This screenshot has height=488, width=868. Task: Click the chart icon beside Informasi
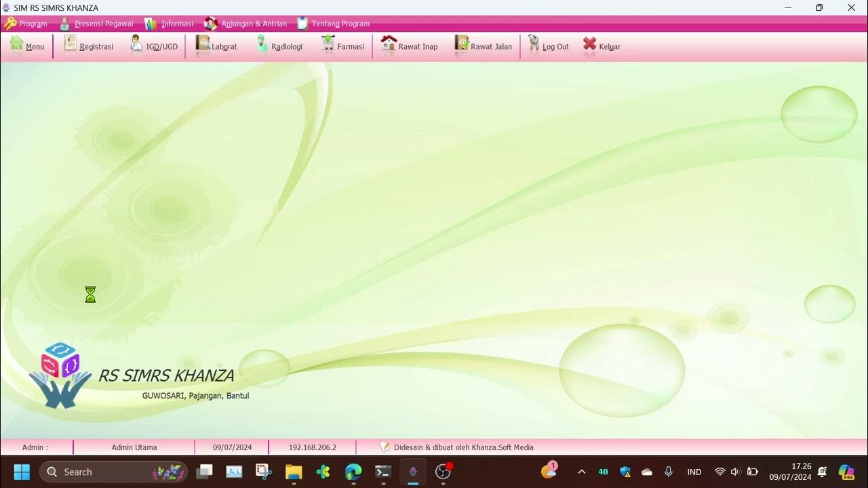[151, 24]
